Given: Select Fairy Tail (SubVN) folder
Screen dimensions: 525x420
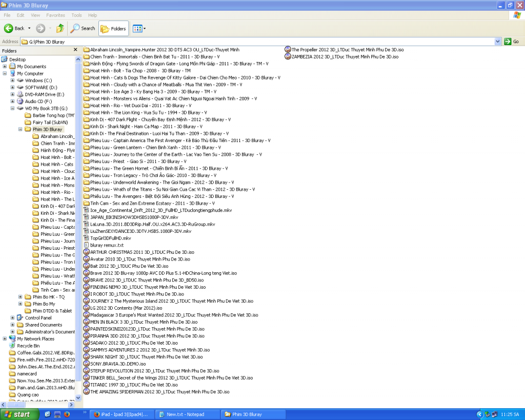Looking at the screenshot, I should coord(50,122).
